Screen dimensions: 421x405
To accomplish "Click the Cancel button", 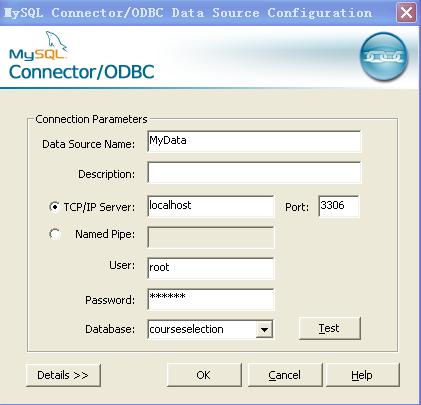I will click(x=285, y=375).
